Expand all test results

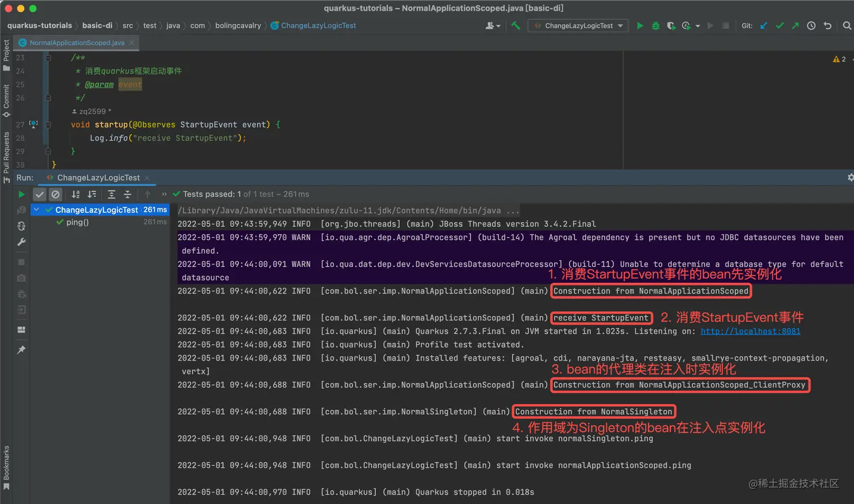click(x=111, y=194)
